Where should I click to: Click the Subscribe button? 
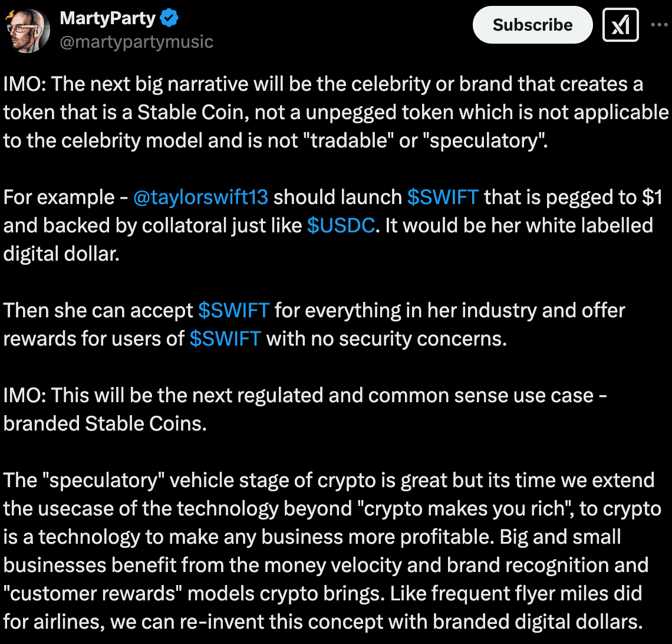(532, 25)
